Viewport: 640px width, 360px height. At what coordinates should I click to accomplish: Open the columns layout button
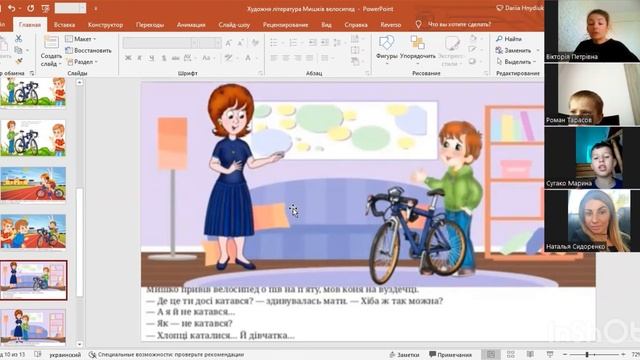tap(325, 58)
